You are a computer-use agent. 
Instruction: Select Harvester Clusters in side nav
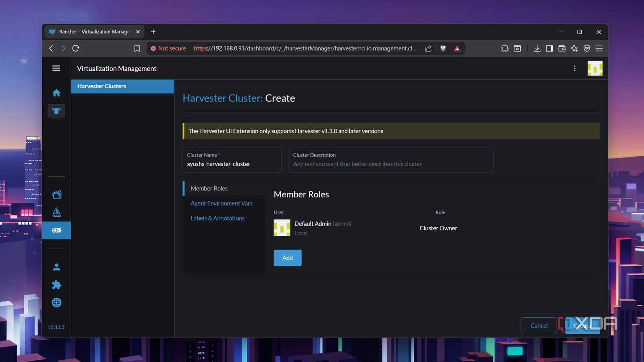point(122,86)
